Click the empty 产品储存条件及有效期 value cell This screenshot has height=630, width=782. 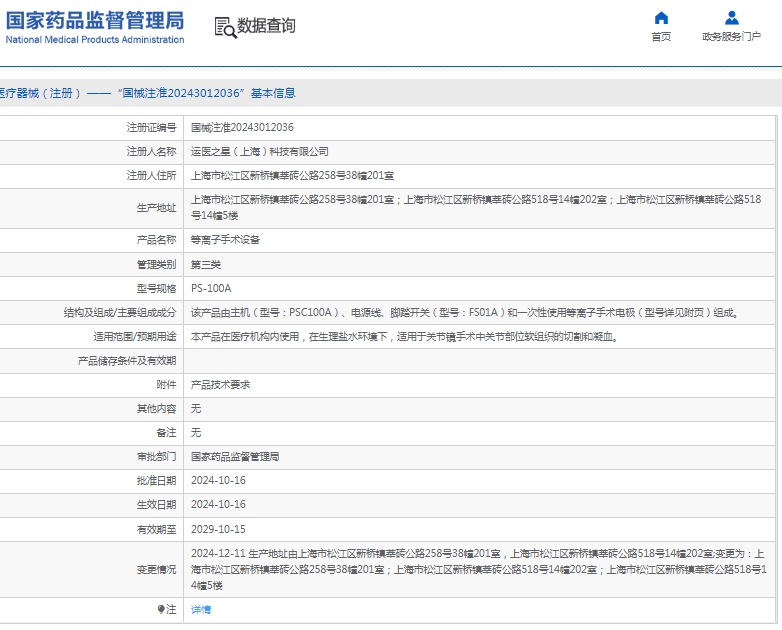click(480, 361)
